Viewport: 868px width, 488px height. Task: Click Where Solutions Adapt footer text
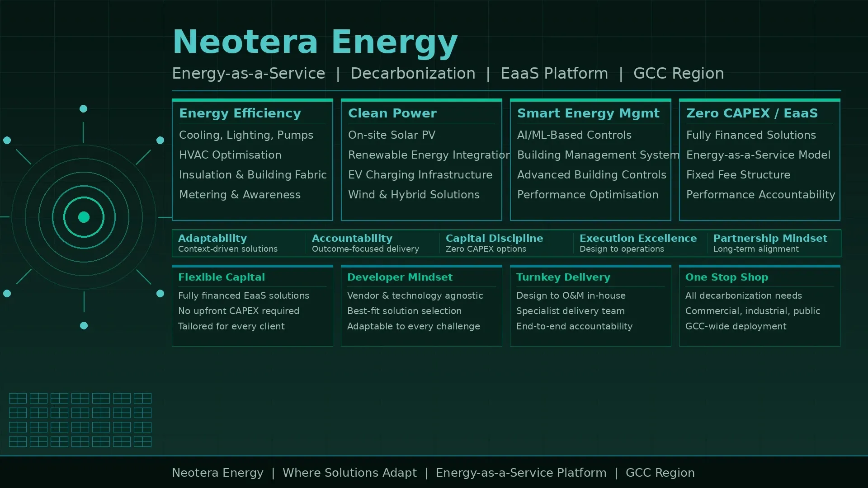pos(349,473)
